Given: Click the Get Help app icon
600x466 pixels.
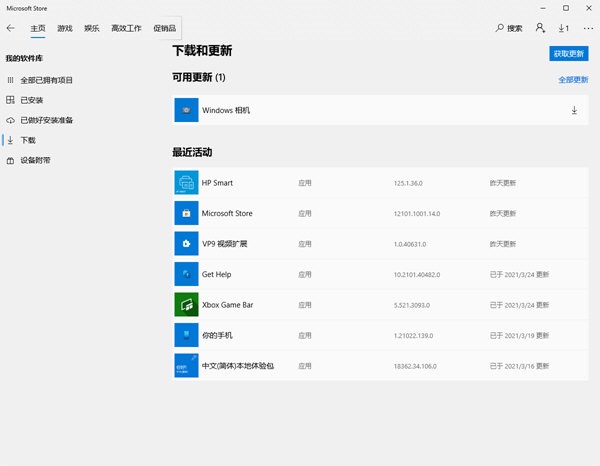Looking at the screenshot, I should click(x=187, y=274).
